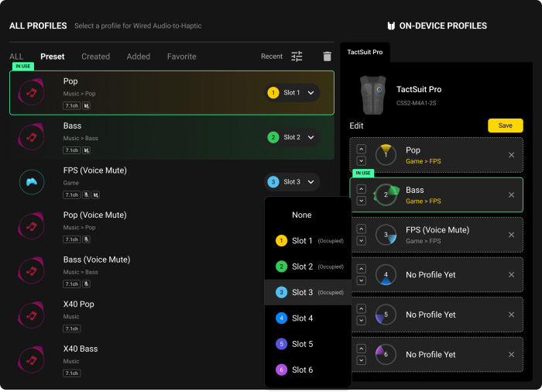Click the X40 Bass music icon
This screenshot has height=392, width=542.
[x=32, y=360]
